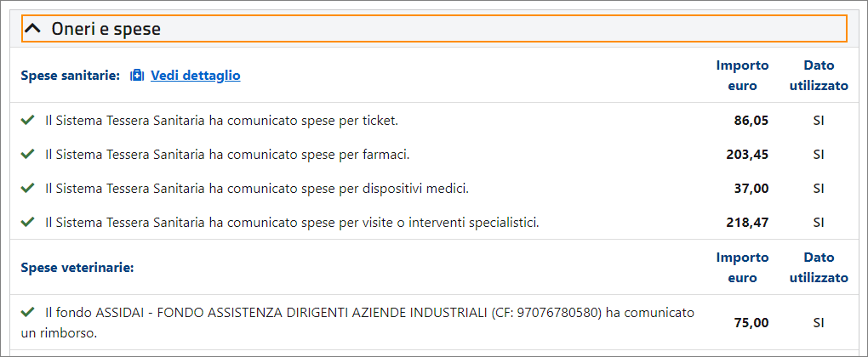The width and height of the screenshot is (868, 357).
Task: Click the checkmark beside the ASSIDAI refund row
Action: click(x=28, y=313)
